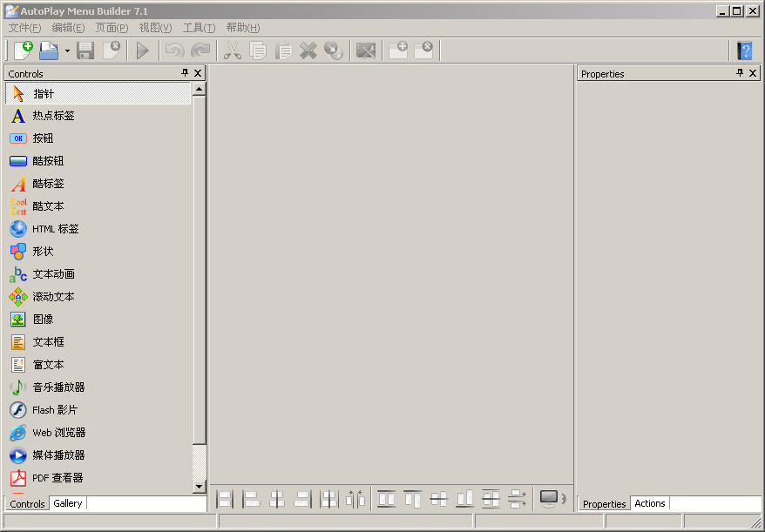Viewport: 765px width, 532px height.
Task: Click the Controls list scrollbar thumb
Action: (199, 270)
